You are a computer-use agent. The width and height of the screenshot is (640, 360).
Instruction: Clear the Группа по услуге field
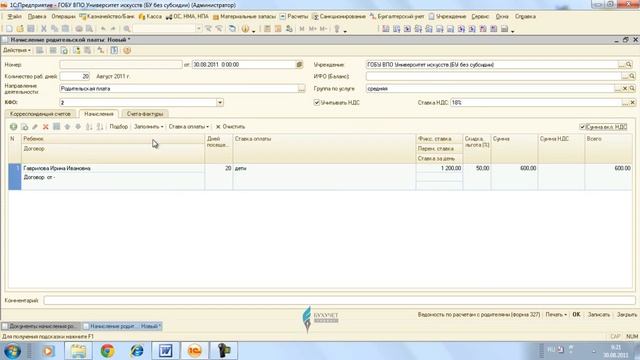click(x=625, y=89)
